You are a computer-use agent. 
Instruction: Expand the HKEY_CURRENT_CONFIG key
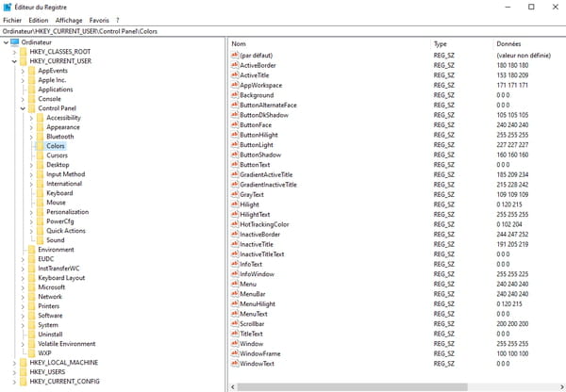click(x=14, y=382)
